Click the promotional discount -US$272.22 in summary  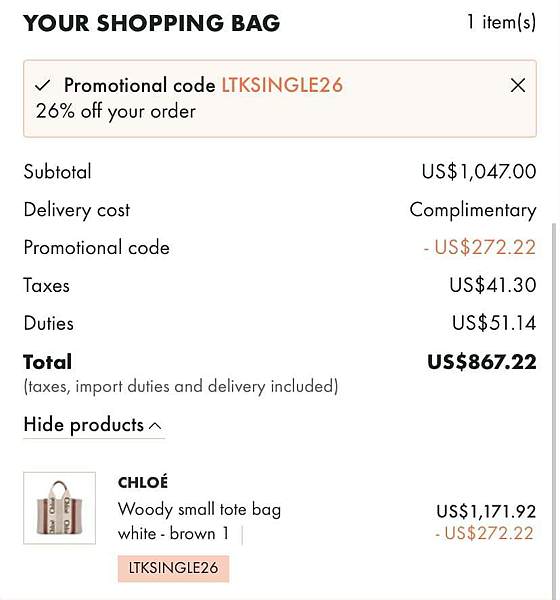tap(480, 247)
